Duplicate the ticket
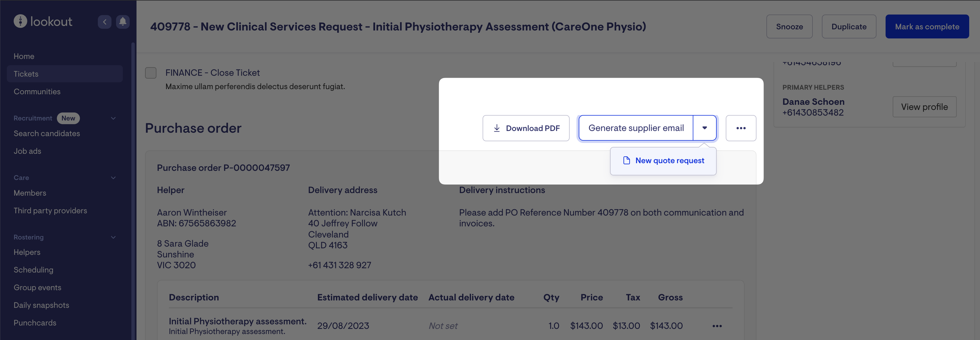This screenshot has height=340, width=980. pos(848,27)
